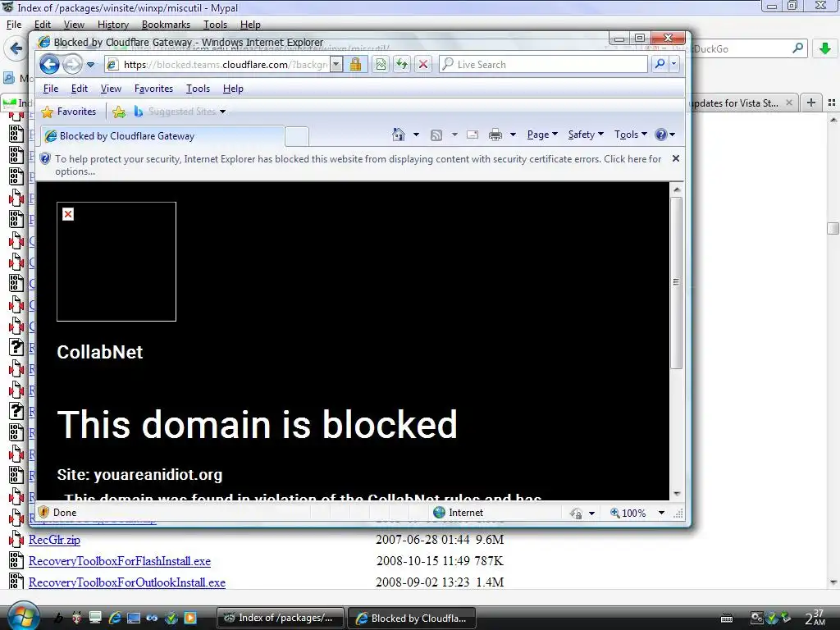Expand the 100% zoom level dropdown
The width and height of the screenshot is (840, 630).
click(x=662, y=513)
